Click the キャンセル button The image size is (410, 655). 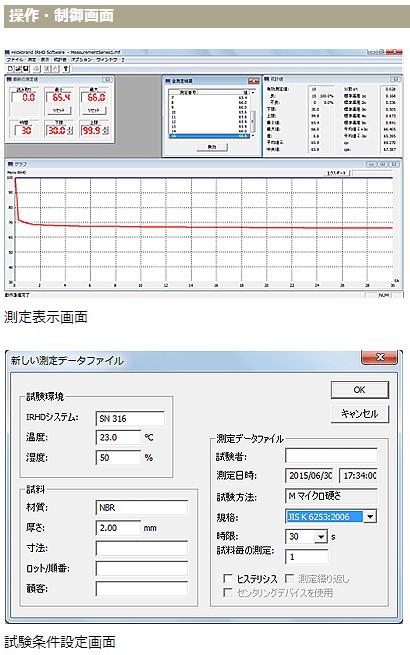click(359, 414)
